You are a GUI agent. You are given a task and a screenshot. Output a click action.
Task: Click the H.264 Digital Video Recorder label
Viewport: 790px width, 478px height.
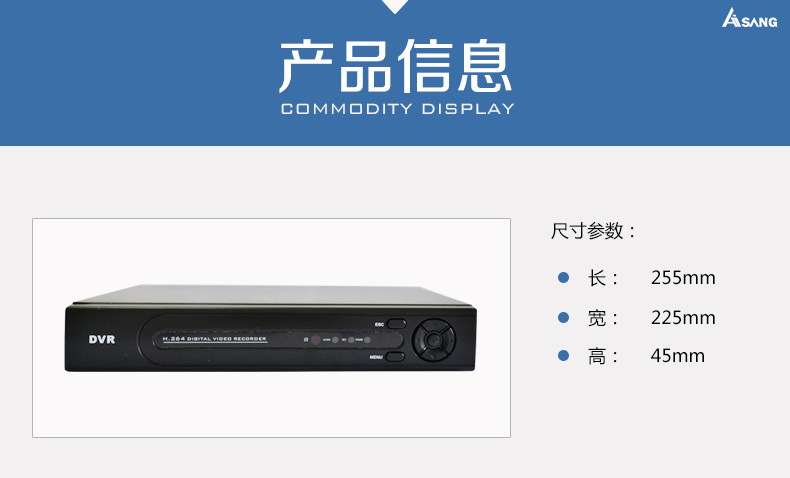point(215,339)
